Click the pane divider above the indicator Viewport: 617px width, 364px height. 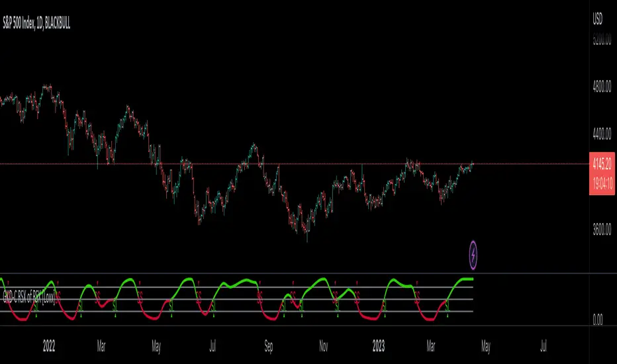click(295, 273)
